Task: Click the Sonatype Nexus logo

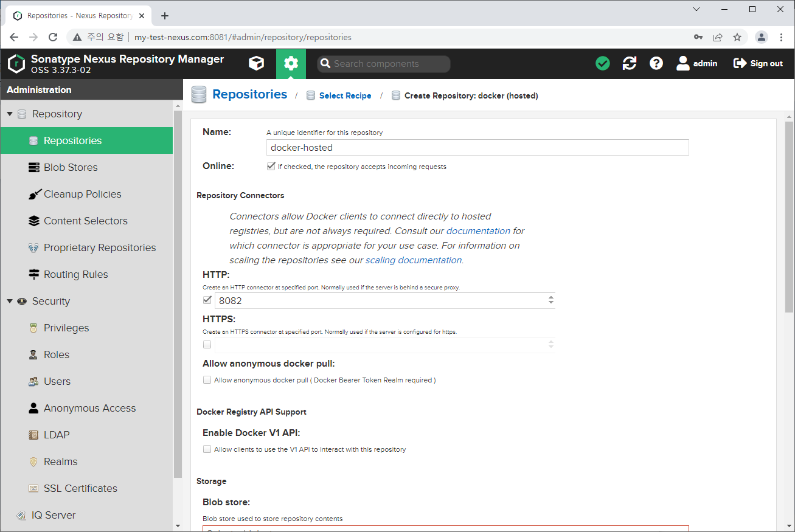Action: point(16,63)
